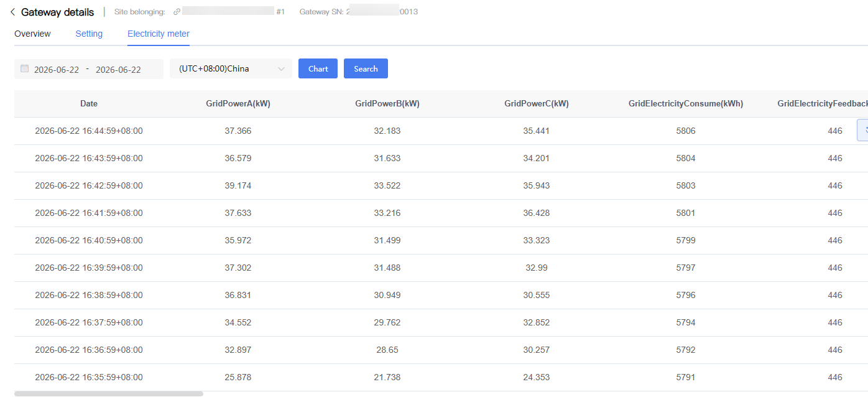Click the Date column header
The image size is (868, 397).
(x=89, y=104)
